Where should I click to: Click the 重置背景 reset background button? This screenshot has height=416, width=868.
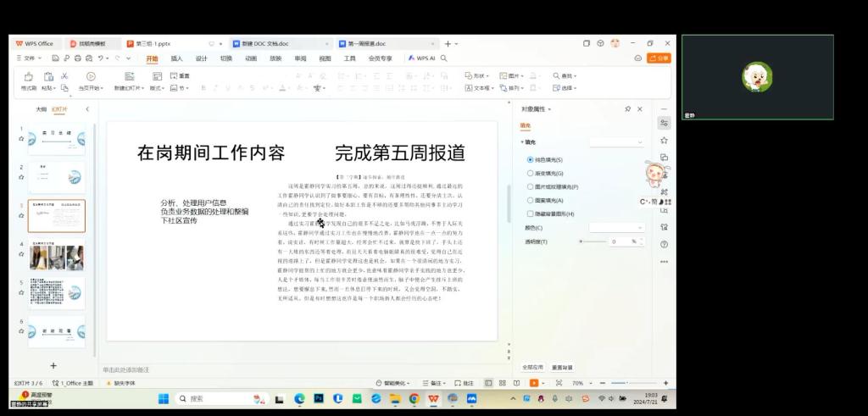562,368
